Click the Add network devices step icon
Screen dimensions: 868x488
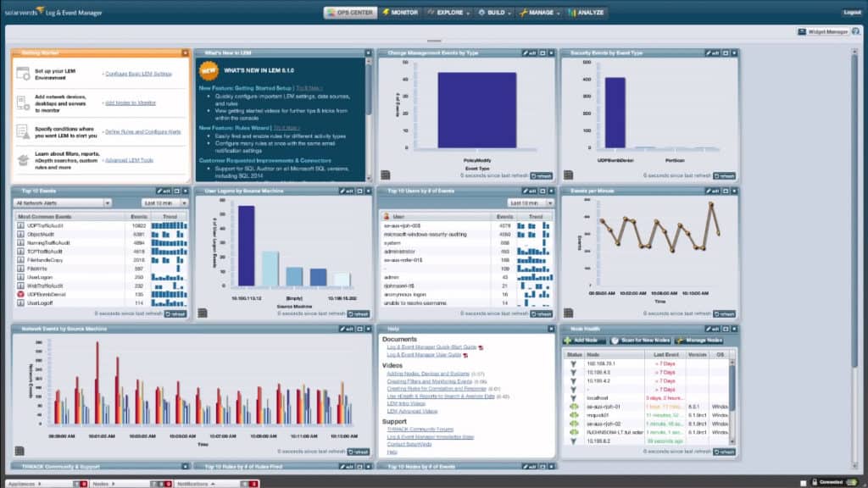(x=23, y=103)
